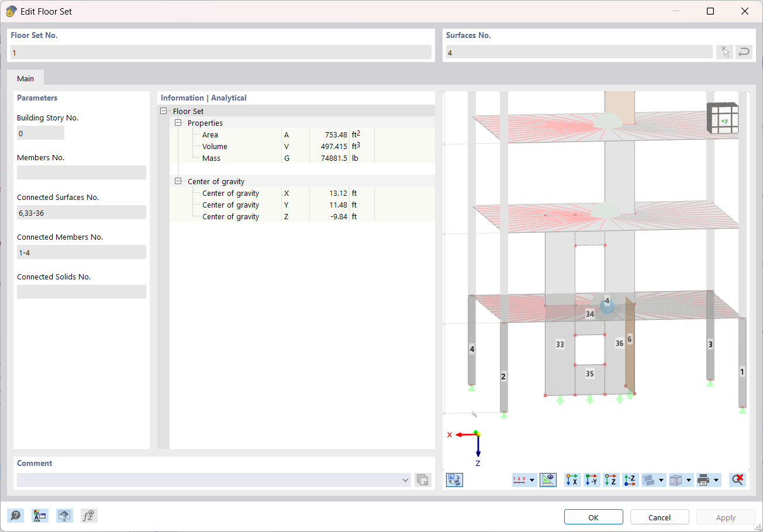Click the wireframe cube display icon

(x=676, y=480)
